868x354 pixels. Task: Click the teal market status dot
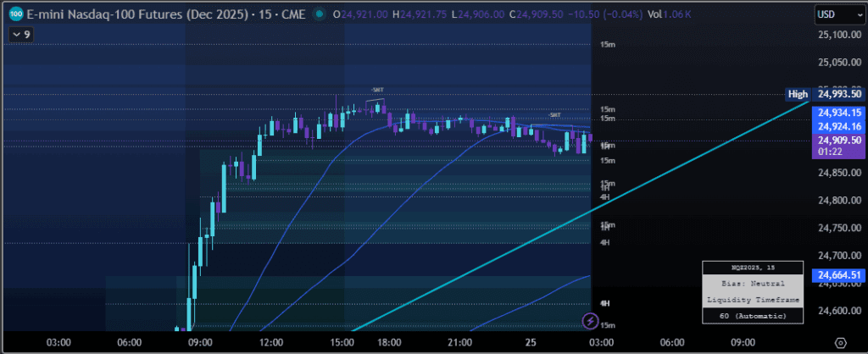point(319,14)
